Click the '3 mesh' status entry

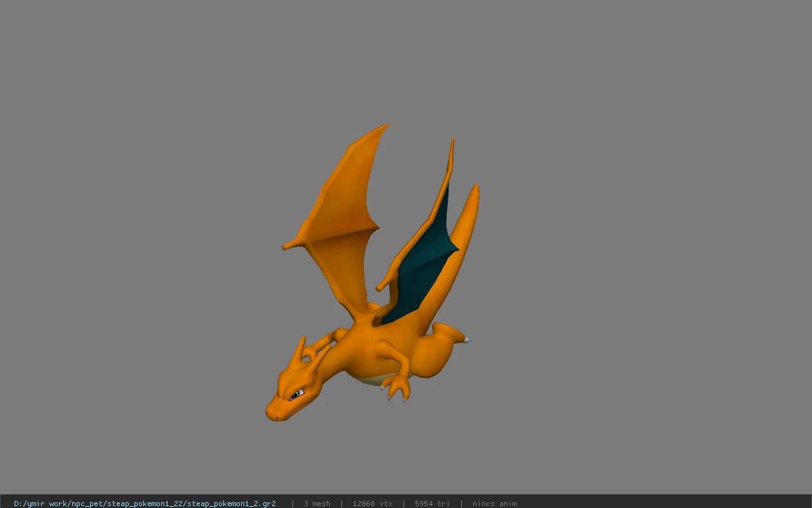317,504
